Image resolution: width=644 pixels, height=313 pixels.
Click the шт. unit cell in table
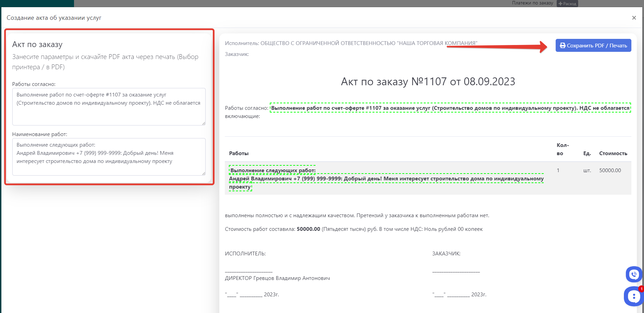tap(587, 170)
